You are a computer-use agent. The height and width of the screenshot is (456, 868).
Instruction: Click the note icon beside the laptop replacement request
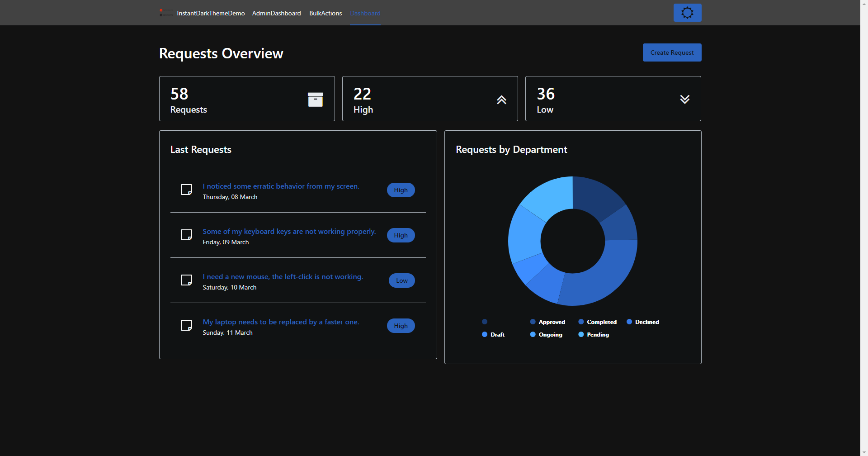point(186,325)
